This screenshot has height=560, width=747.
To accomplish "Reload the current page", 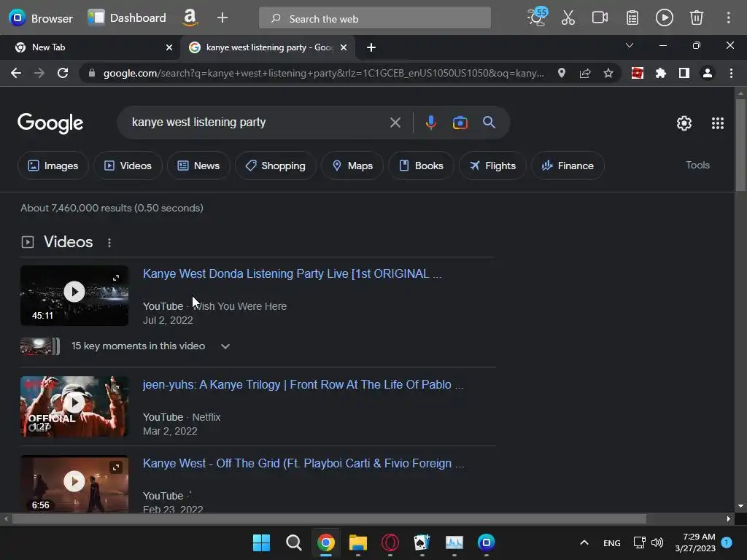I will pos(63,73).
